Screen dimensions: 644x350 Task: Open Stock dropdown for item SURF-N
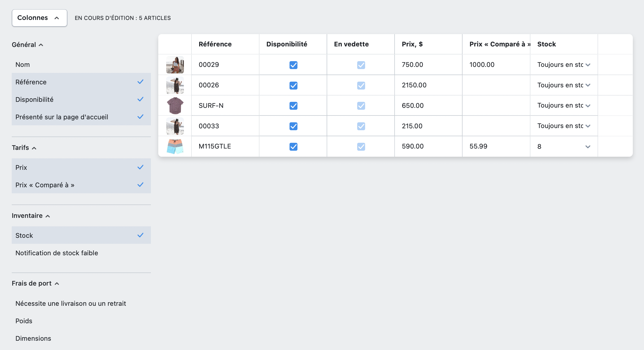564,105
